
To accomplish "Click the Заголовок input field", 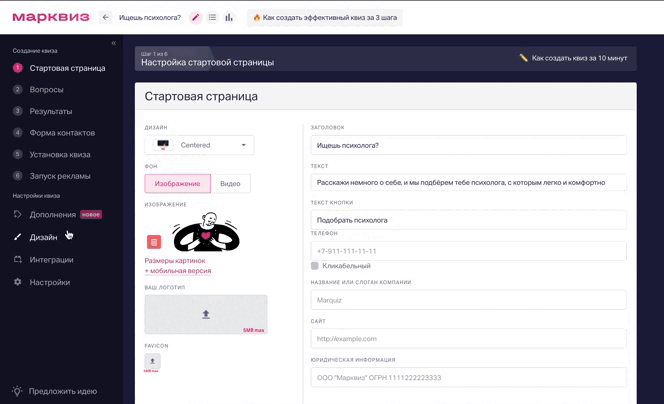I will [x=468, y=145].
